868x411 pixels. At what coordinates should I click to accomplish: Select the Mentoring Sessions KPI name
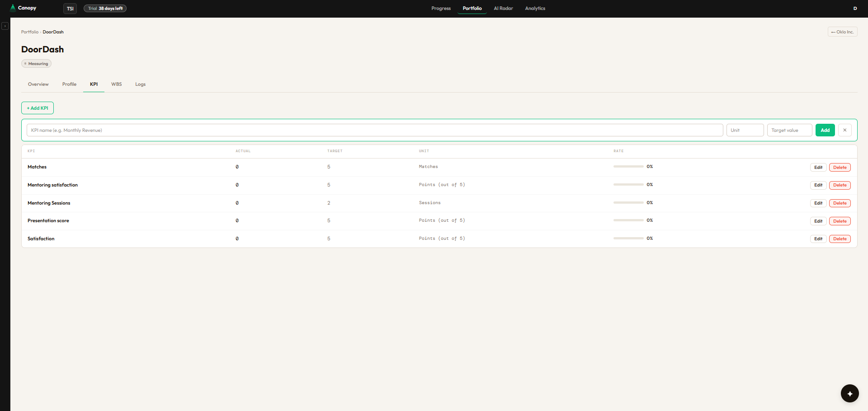click(49, 203)
